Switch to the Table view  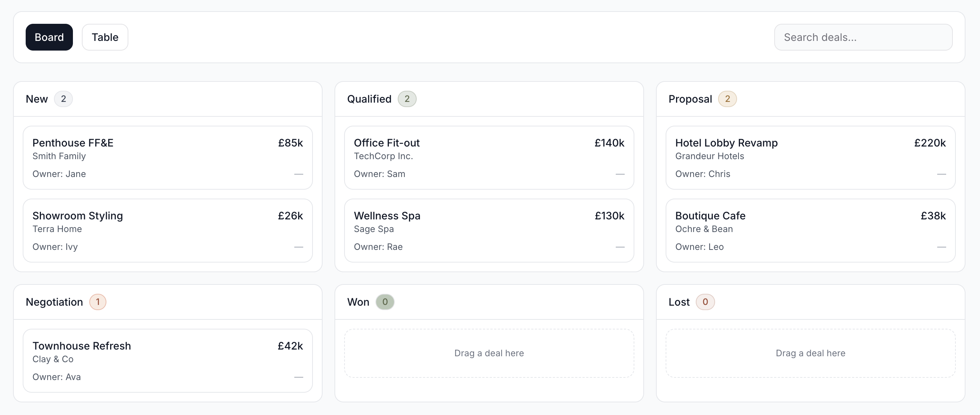point(105,37)
